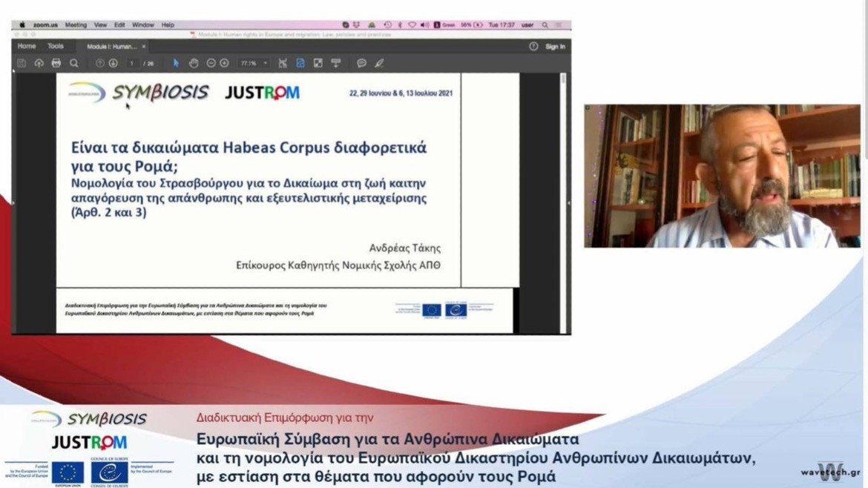Open the Window menu in menu bar
The image size is (868, 488).
coord(143,25)
